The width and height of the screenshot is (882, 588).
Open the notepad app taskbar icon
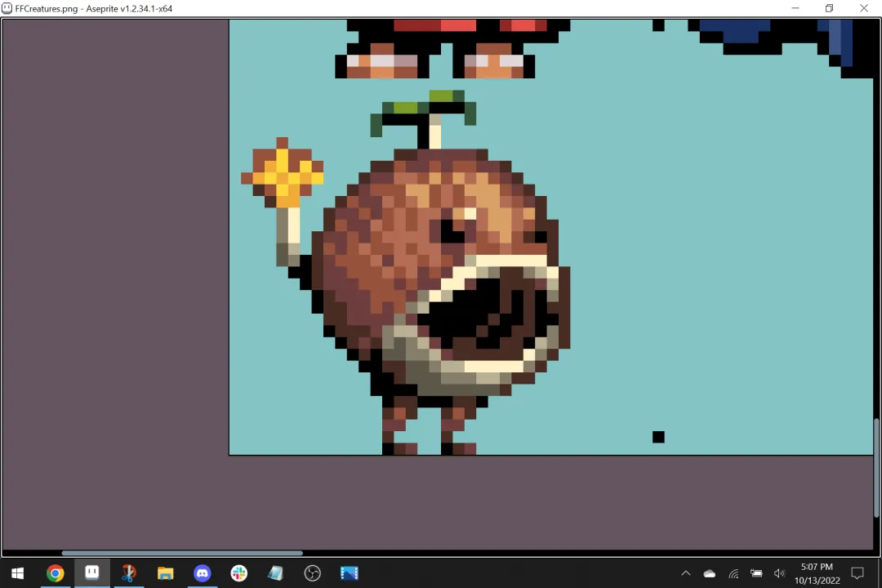pyautogui.click(x=276, y=572)
